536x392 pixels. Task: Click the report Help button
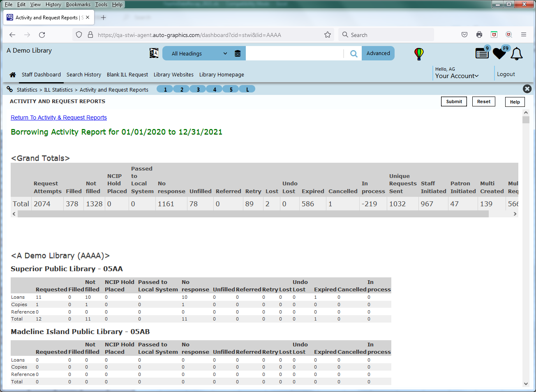515,102
